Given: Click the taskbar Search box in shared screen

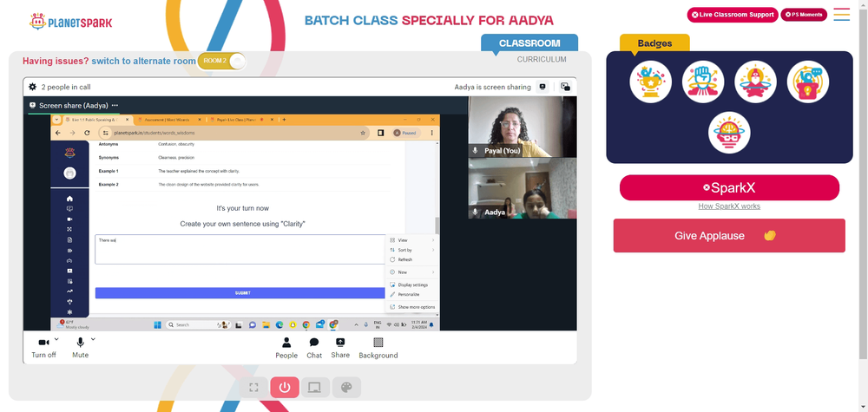Looking at the screenshot, I should coord(198,325).
